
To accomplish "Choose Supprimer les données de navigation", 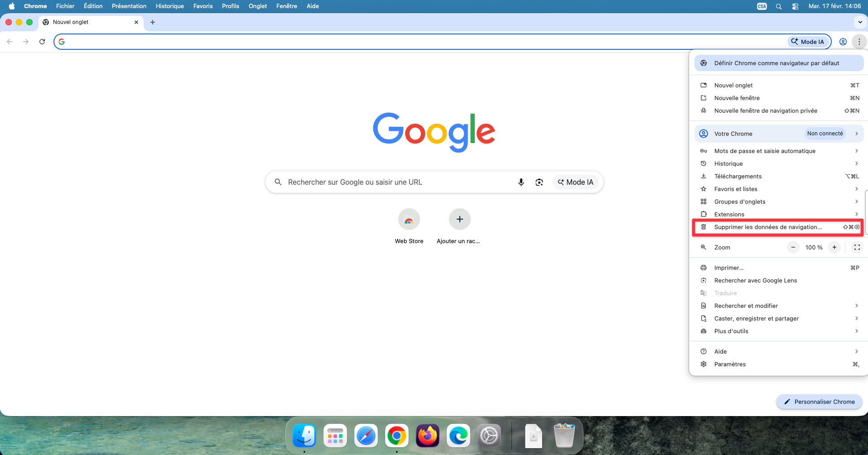I will pyautogui.click(x=778, y=227).
